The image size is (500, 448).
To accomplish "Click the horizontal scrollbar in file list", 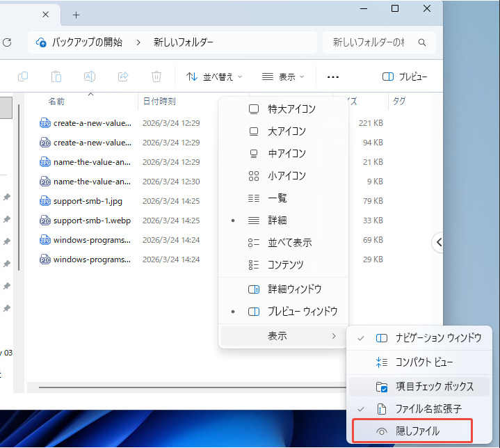I will tap(193, 387).
